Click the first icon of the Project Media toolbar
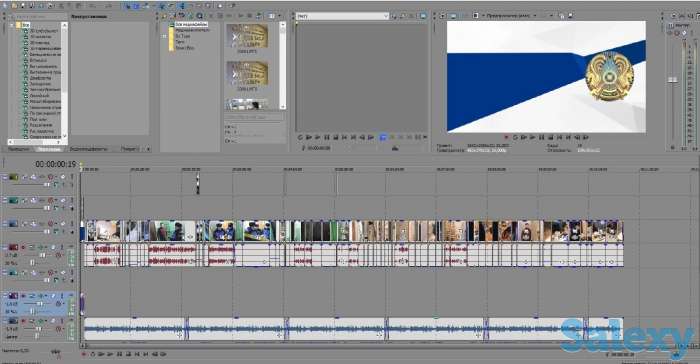 point(164,16)
